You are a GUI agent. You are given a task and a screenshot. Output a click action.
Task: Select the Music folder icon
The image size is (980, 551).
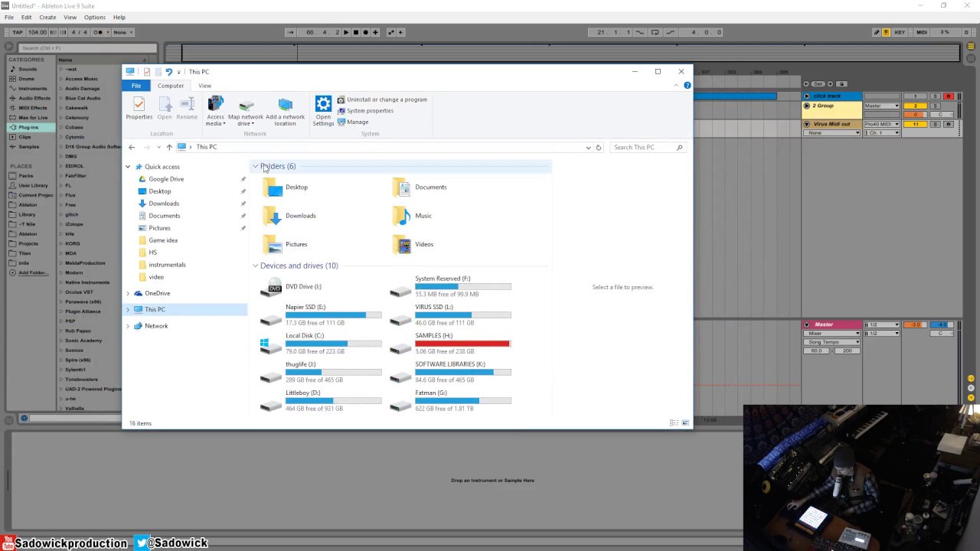tap(401, 216)
